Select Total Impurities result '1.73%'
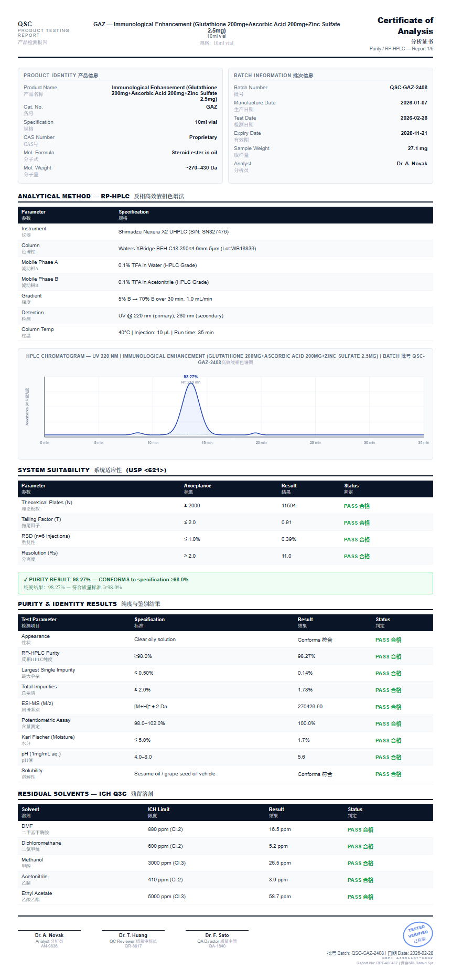The height and width of the screenshot is (980, 451). pos(305,690)
